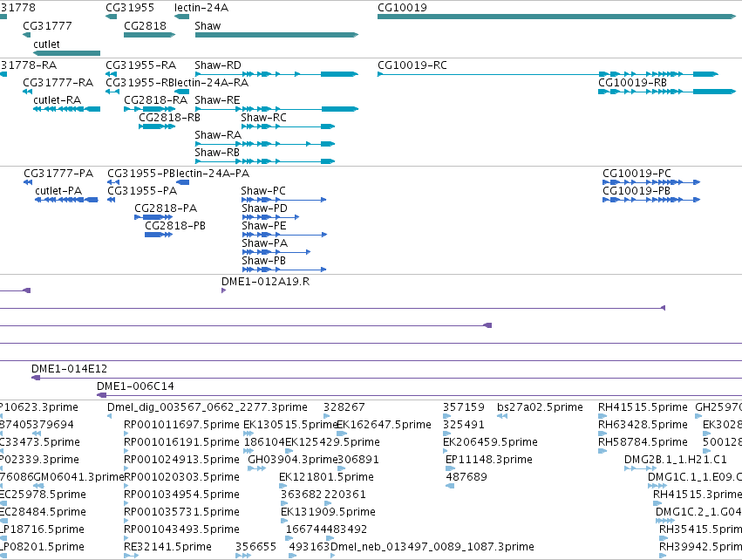Click the cutlet-PA protein glyph
This screenshot has height=560, width=742.
click(x=67, y=200)
